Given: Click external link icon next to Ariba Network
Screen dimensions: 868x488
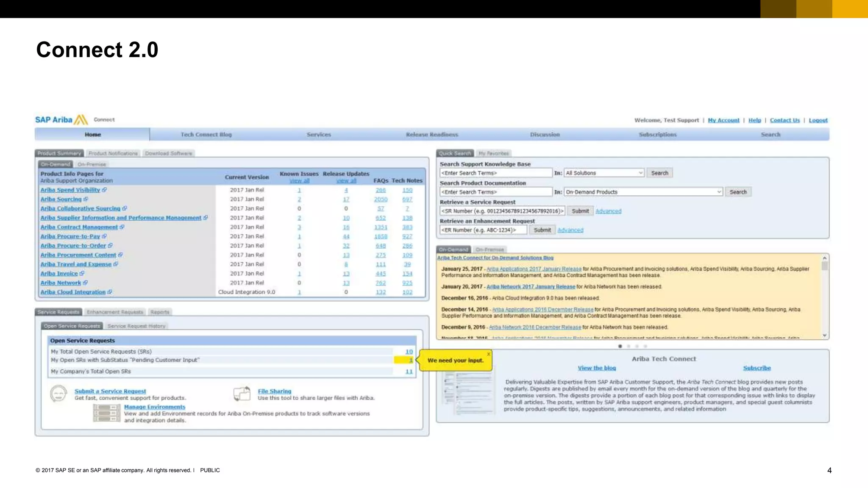Looking at the screenshot, I should click(x=86, y=283).
